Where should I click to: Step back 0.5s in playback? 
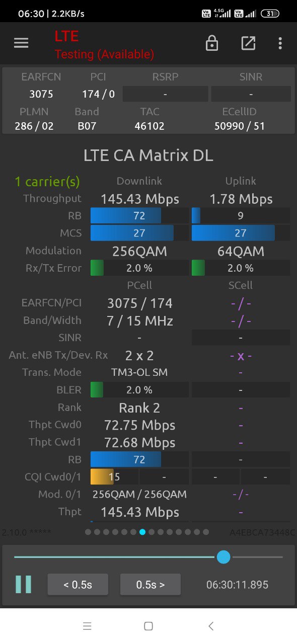78,585
